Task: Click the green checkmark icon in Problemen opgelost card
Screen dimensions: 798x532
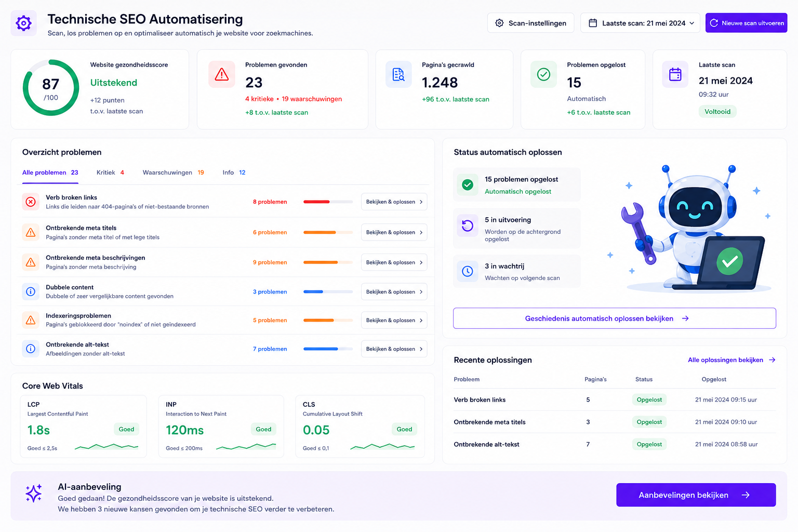Action: (x=543, y=74)
